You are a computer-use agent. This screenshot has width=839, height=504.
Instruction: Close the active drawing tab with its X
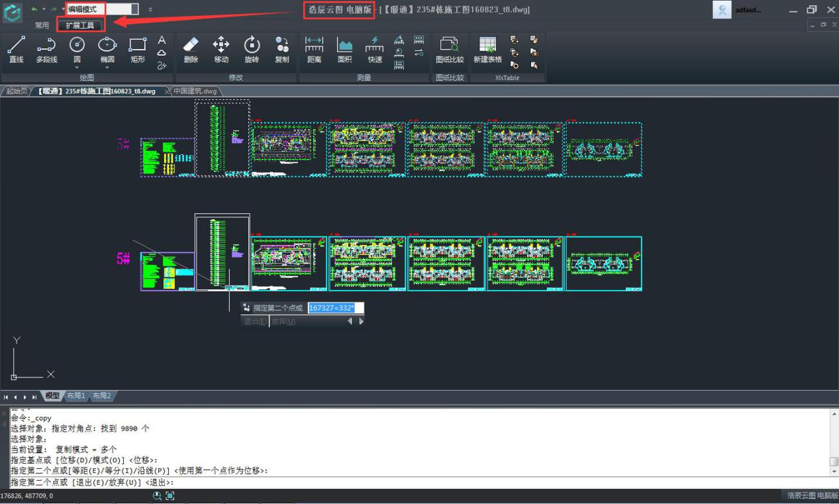167,91
